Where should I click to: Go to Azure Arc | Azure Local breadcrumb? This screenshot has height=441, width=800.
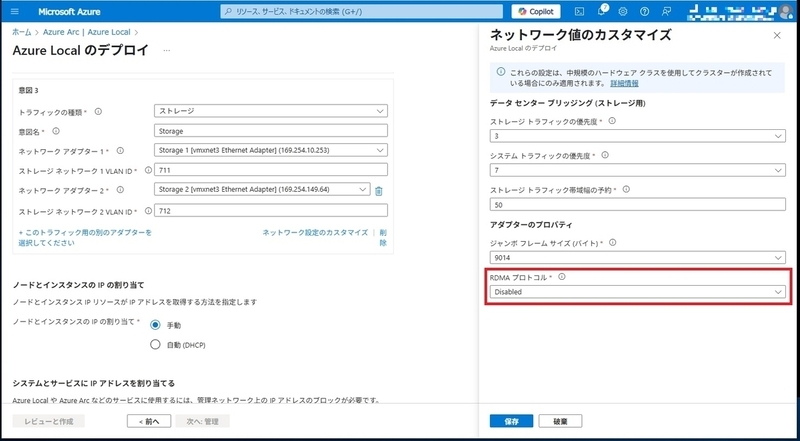click(x=87, y=32)
